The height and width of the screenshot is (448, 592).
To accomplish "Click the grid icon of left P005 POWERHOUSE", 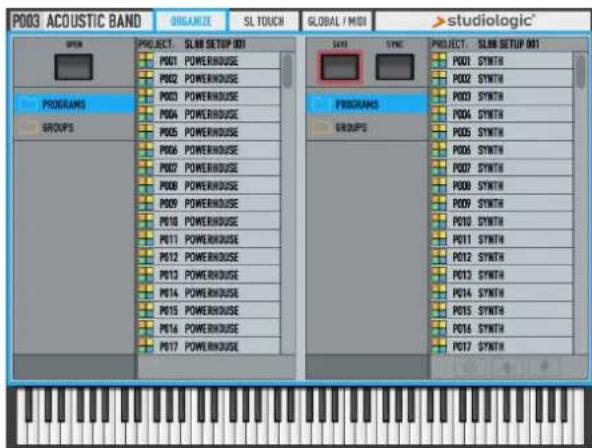I will pos(146,132).
